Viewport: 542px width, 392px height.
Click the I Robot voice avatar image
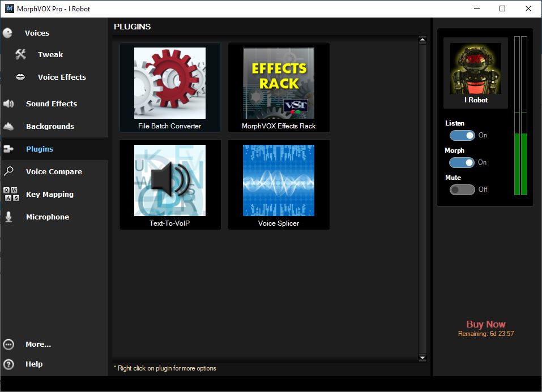476,68
